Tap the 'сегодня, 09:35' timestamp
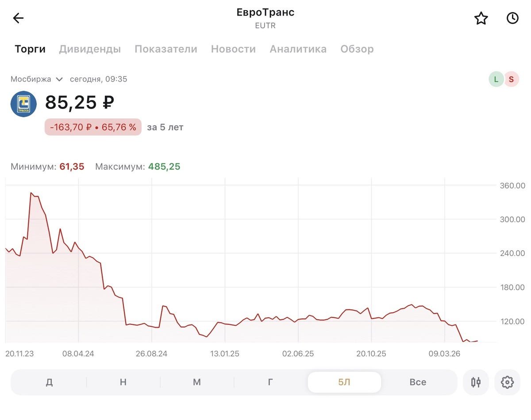This screenshot has height=420, width=531. tap(99, 79)
